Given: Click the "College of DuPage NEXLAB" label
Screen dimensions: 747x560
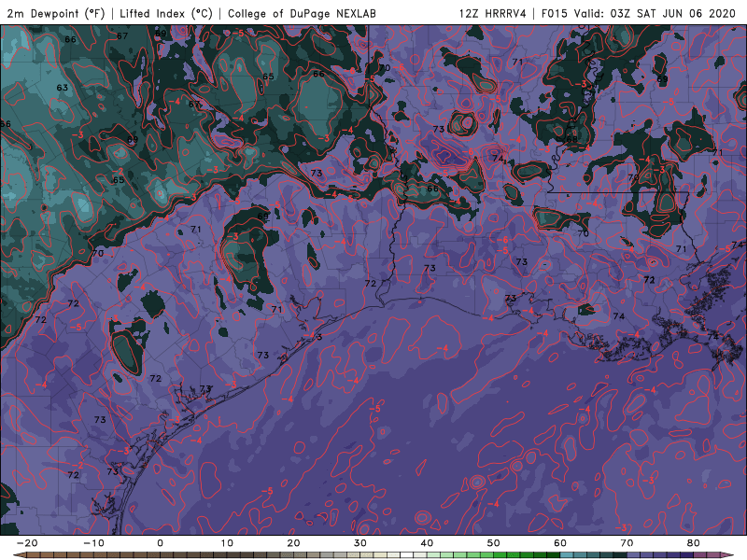Looking at the screenshot, I should click(302, 13).
